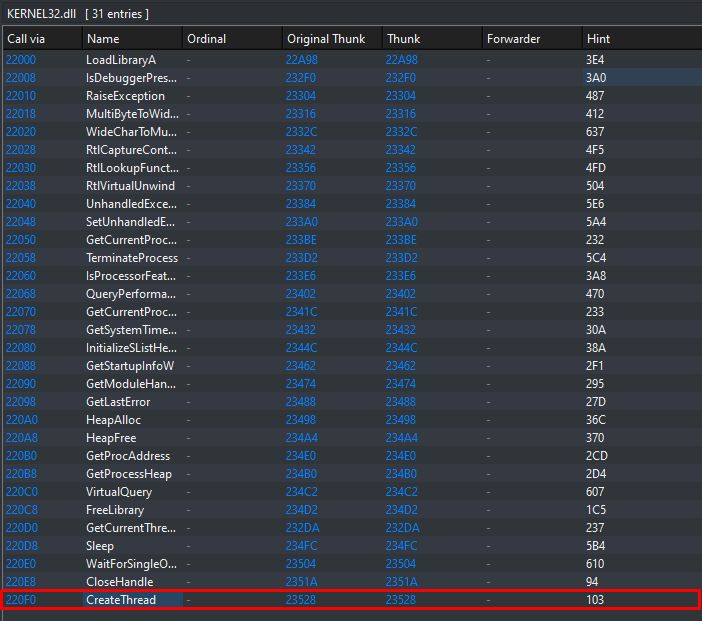The image size is (702, 621).
Task: Select the QueryPerforma... entry
Action: click(131, 294)
